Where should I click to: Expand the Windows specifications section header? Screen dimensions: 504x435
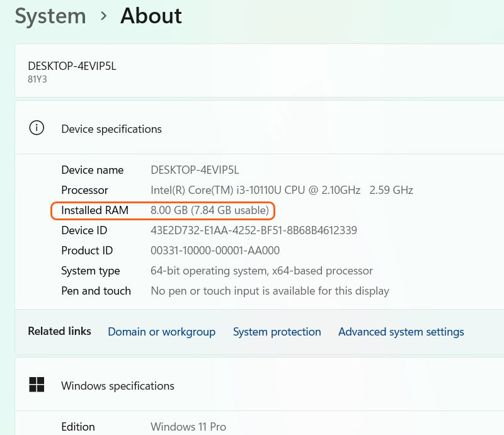[x=260, y=385]
